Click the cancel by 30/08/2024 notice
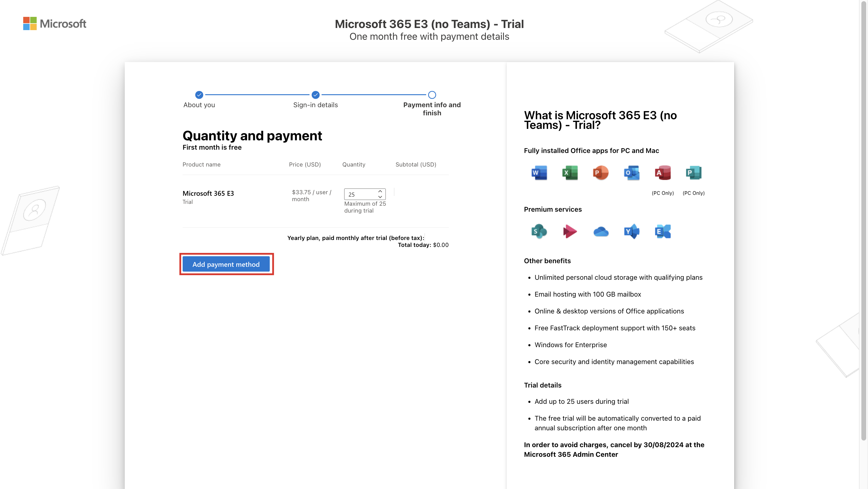This screenshot has height=489, width=868. pos(614,449)
